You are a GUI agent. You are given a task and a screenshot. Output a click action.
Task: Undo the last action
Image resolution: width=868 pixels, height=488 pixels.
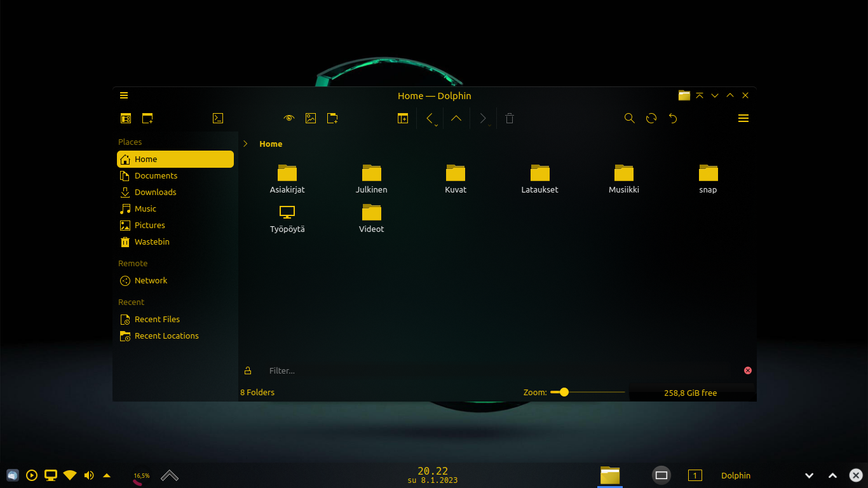[x=673, y=118]
